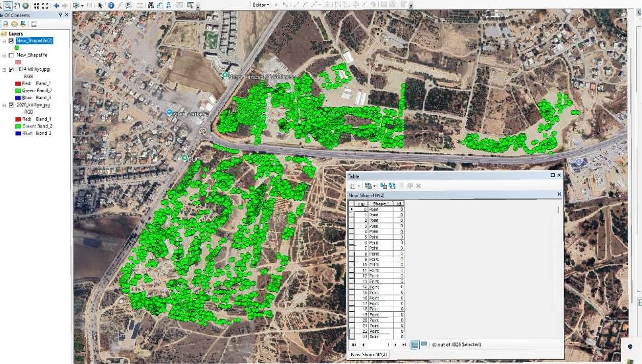Click the Shape column header
The height and width of the screenshot is (364, 642).
(x=380, y=203)
